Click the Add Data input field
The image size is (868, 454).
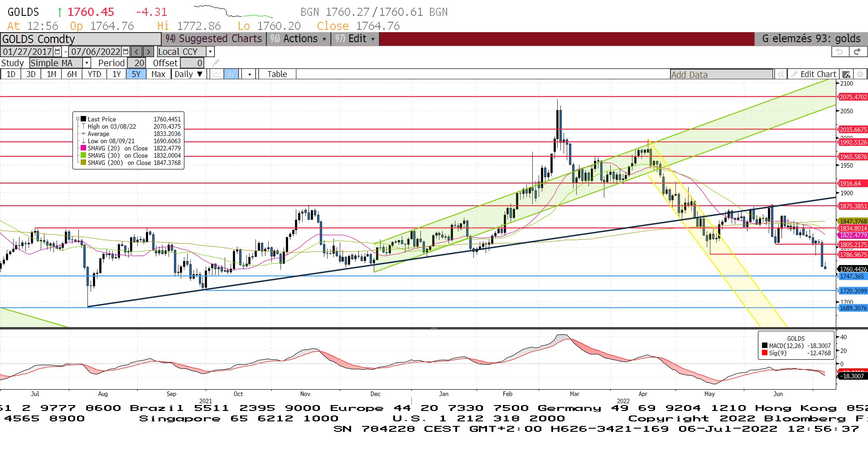[722, 75]
